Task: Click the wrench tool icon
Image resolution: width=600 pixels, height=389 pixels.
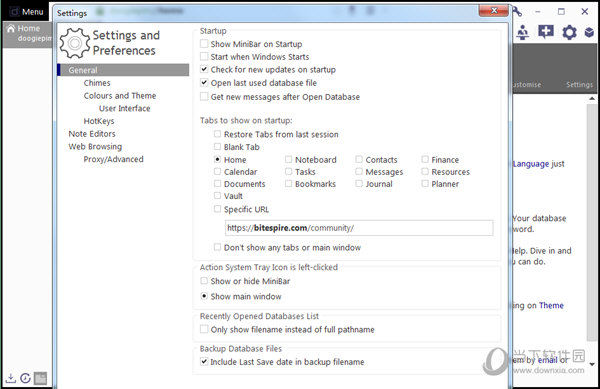Action: click(517, 12)
